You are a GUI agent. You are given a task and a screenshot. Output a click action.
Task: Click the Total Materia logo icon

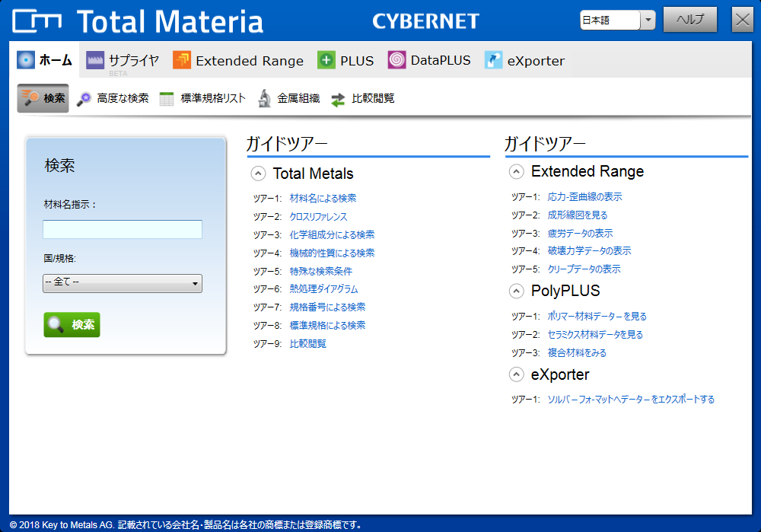37,21
